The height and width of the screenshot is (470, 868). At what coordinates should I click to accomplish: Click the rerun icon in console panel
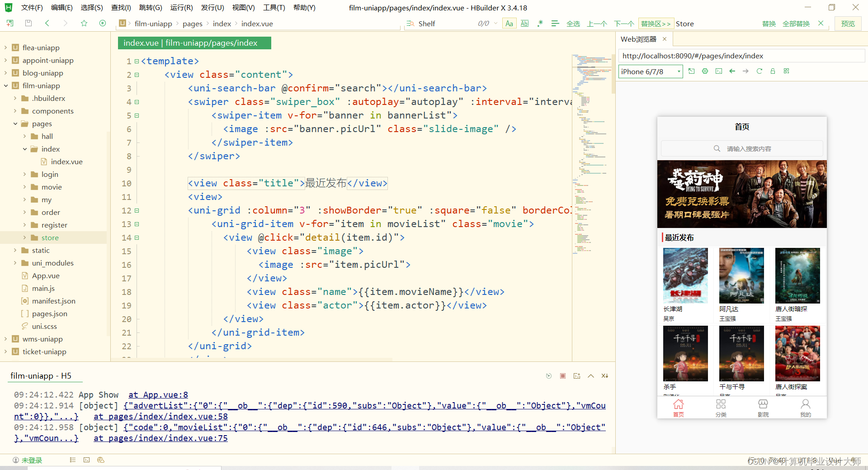(549, 376)
